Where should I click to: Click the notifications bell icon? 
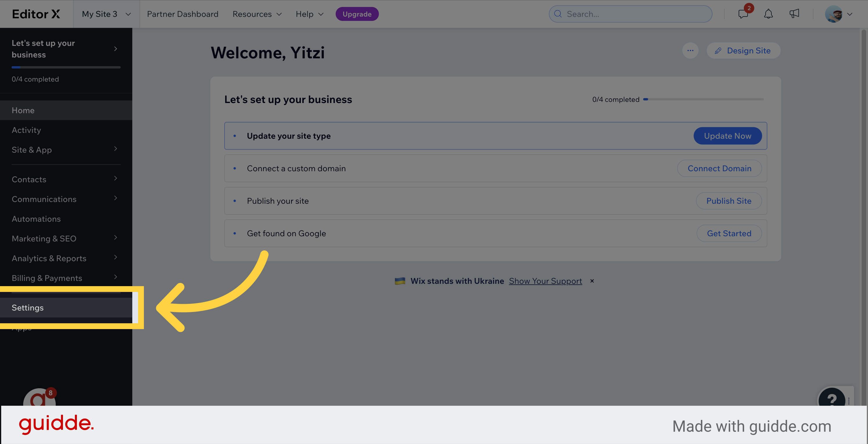click(x=768, y=14)
